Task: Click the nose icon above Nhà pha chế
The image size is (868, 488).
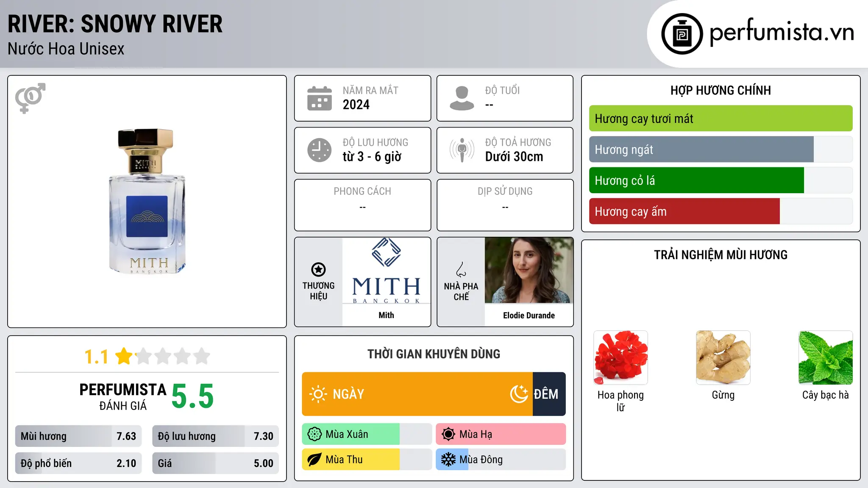Action: (461, 269)
